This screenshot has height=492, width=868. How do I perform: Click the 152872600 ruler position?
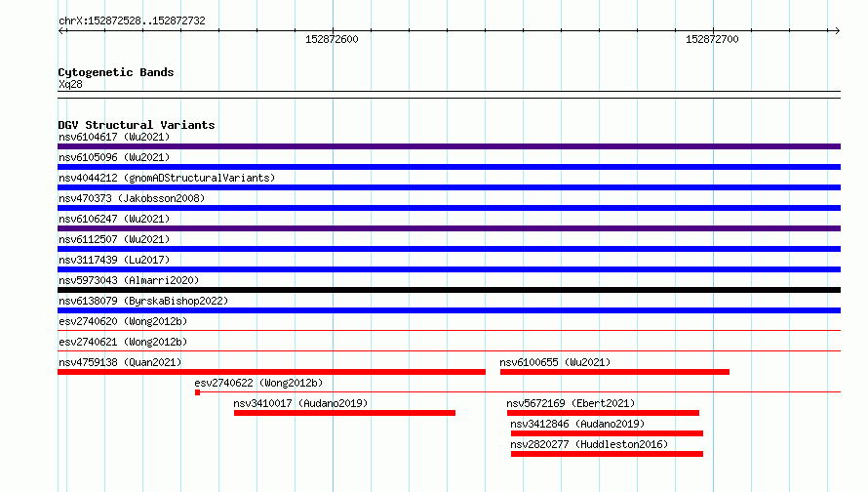coord(332,39)
